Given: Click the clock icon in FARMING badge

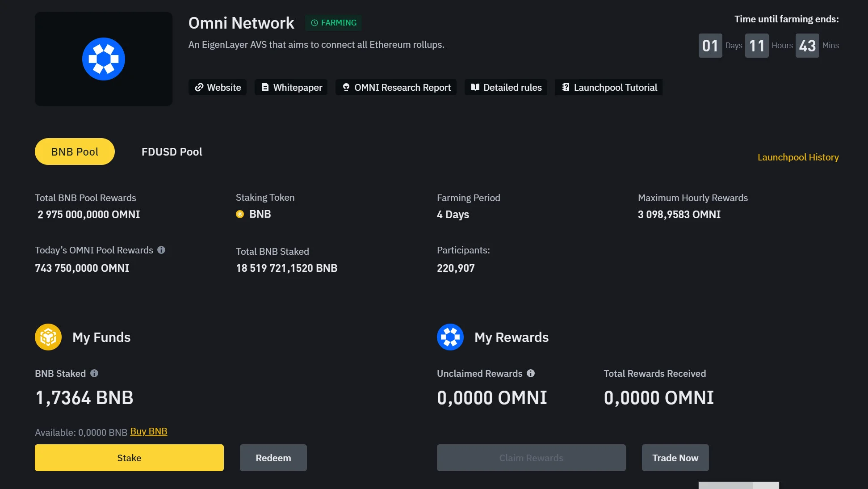Looking at the screenshot, I should point(314,23).
